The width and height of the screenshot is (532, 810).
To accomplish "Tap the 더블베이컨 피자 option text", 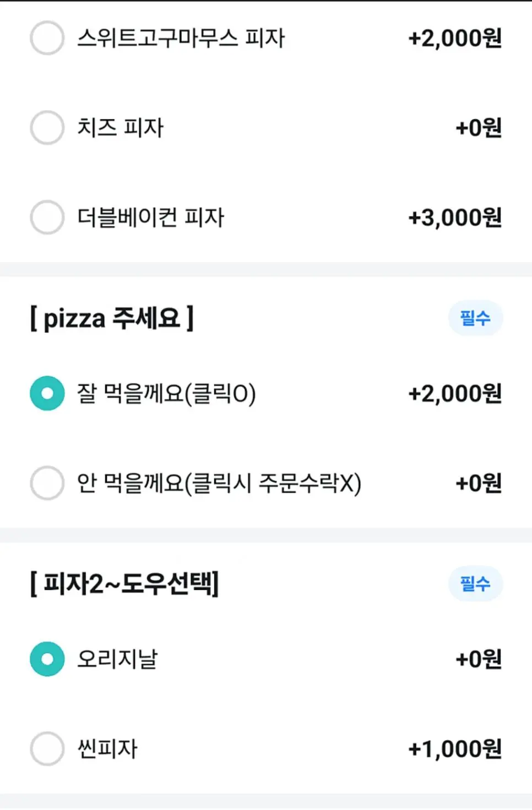I will 151,217.
